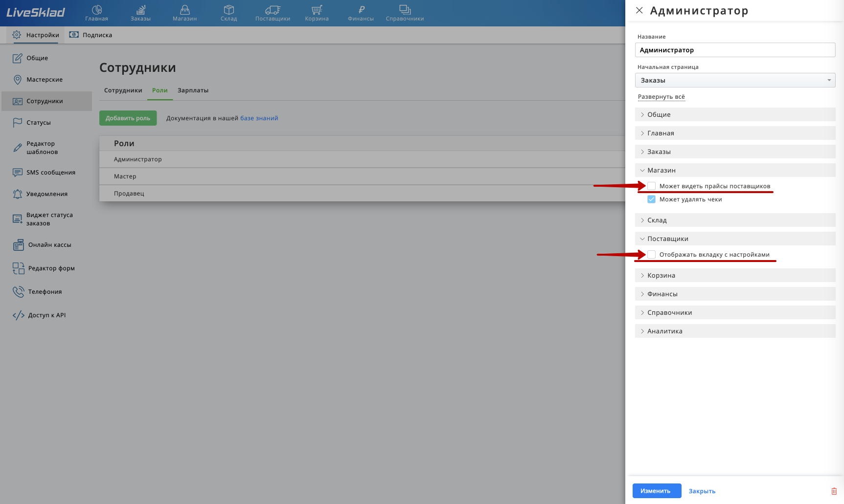
Task: Open Общие label in settings sidebar
Action: point(37,58)
